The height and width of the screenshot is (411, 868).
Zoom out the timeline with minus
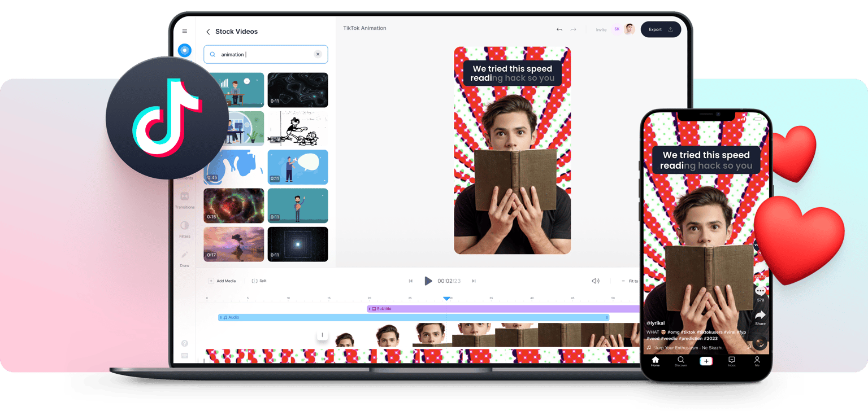623,281
